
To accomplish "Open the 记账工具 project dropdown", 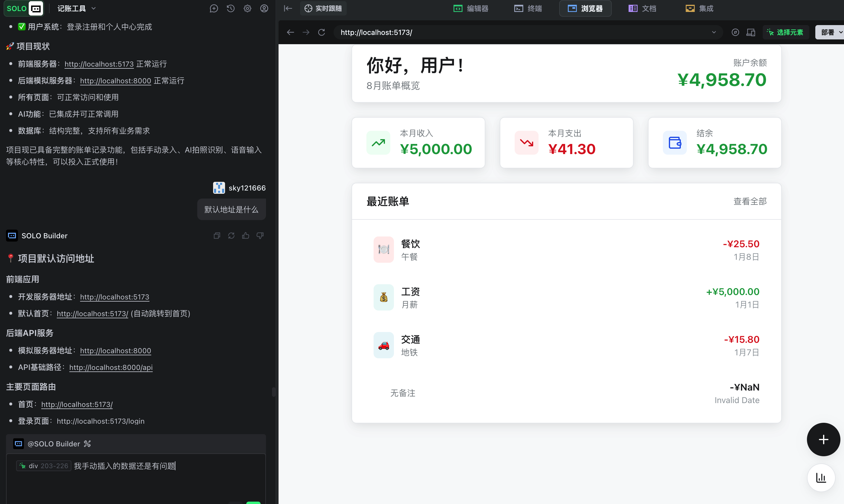I will point(77,8).
